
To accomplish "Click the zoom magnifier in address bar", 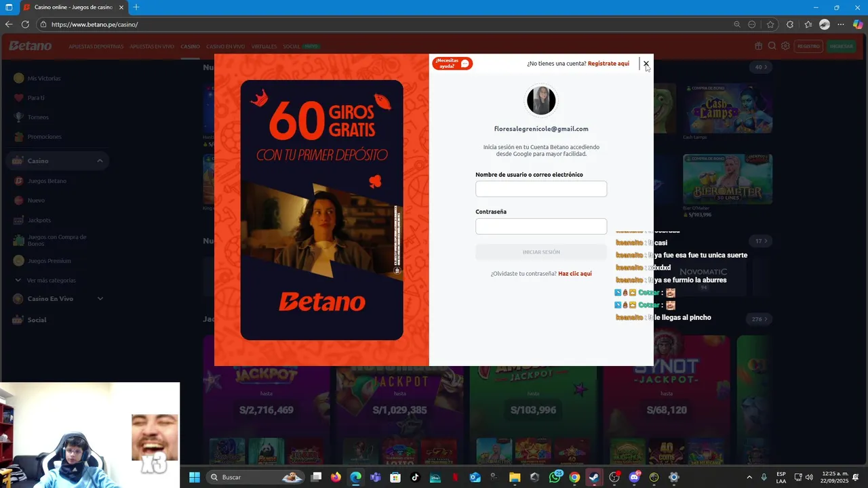I will (737, 24).
